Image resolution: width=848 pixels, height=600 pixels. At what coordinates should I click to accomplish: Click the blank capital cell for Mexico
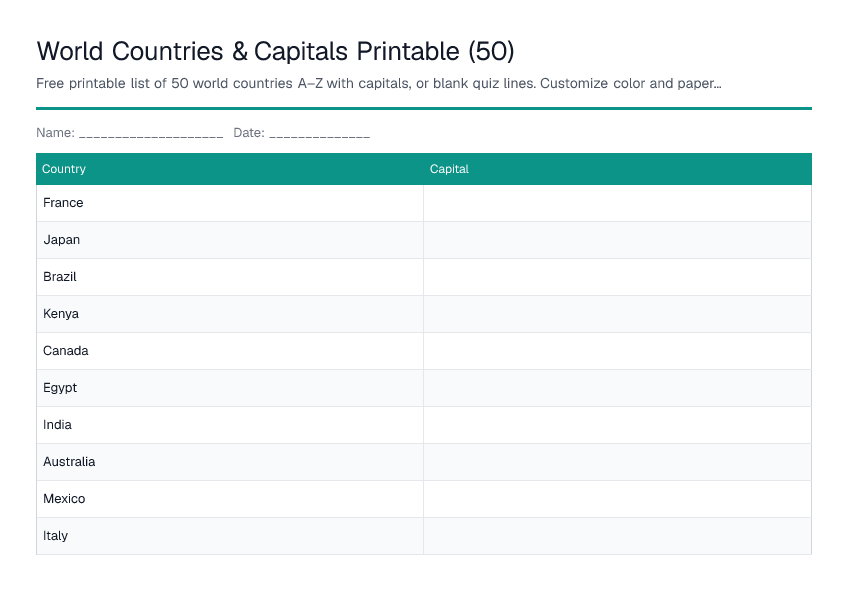click(x=618, y=499)
